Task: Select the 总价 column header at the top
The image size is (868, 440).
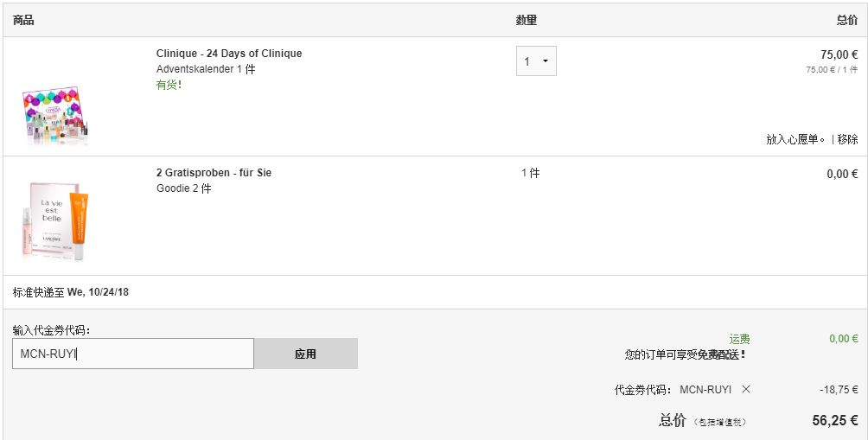Action: 847,21
